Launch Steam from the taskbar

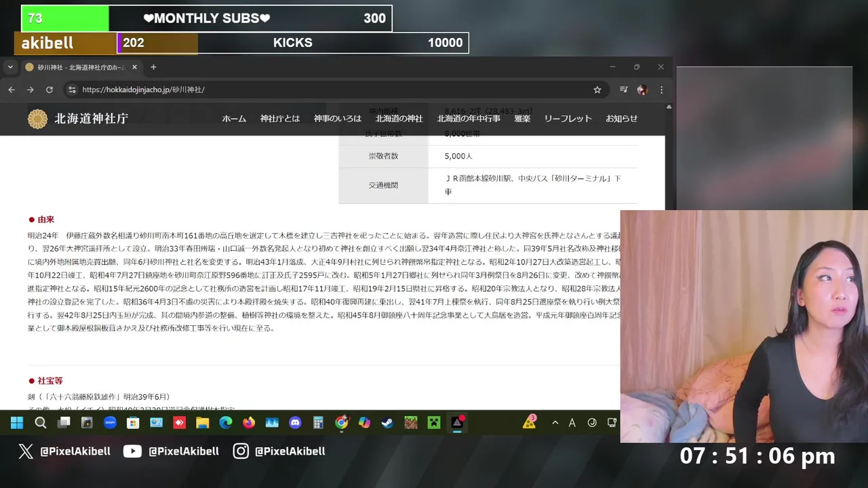pyautogui.click(x=387, y=423)
